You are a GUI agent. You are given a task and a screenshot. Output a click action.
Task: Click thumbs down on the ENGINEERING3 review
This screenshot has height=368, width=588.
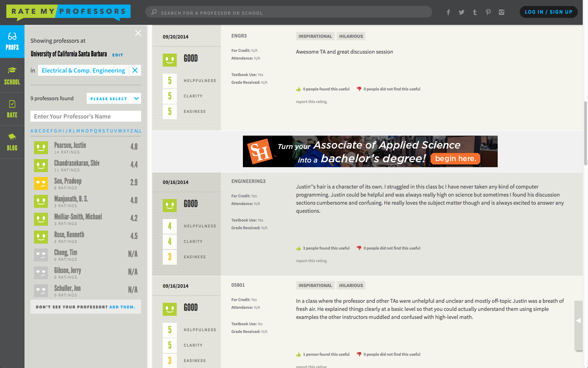click(x=359, y=248)
